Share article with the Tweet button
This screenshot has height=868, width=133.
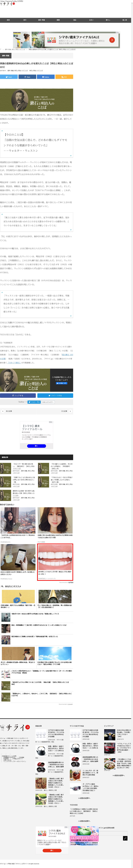coord(9,77)
